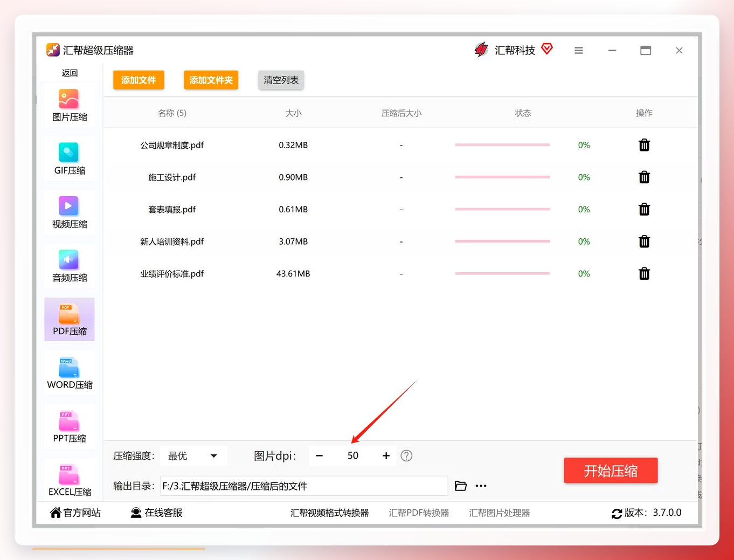Click progress bar of 新人培训资料.pdf
The image size is (734, 560).
coord(502,241)
